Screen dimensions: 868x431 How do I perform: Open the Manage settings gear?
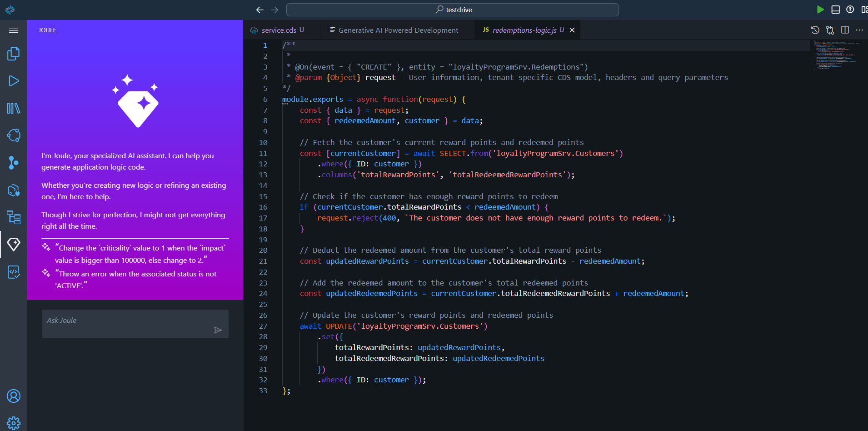pyautogui.click(x=14, y=423)
